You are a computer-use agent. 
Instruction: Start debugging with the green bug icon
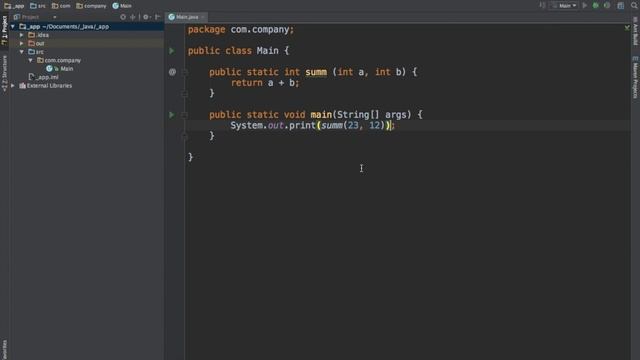point(596,6)
